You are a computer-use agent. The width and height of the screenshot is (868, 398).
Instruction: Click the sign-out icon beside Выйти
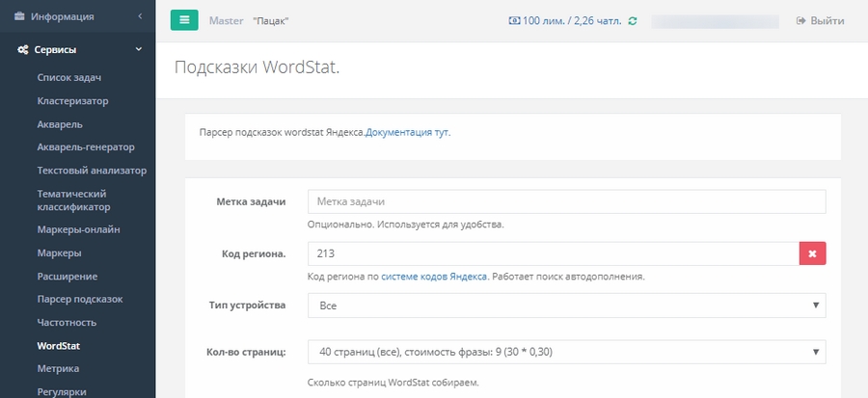point(800,21)
